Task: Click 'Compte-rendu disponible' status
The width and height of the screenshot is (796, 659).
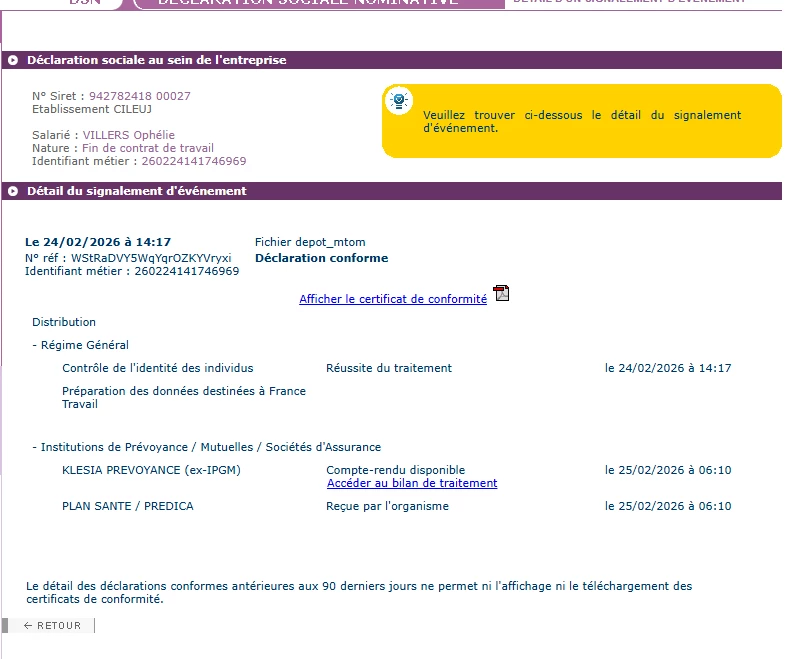Action: pyautogui.click(x=395, y=470)
